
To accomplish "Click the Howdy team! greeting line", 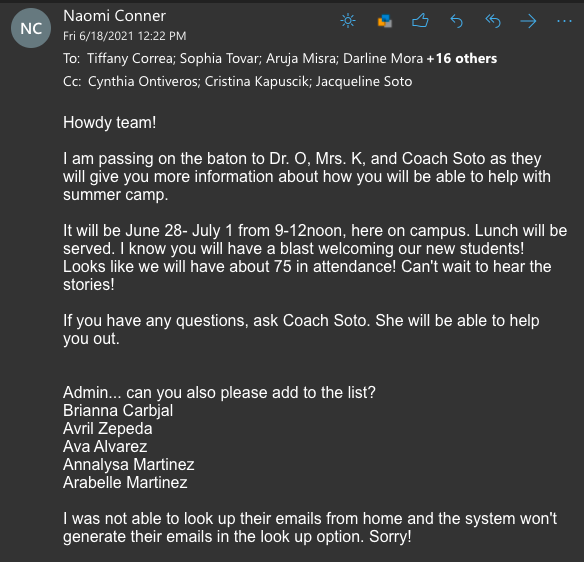I will pos(110,123).
